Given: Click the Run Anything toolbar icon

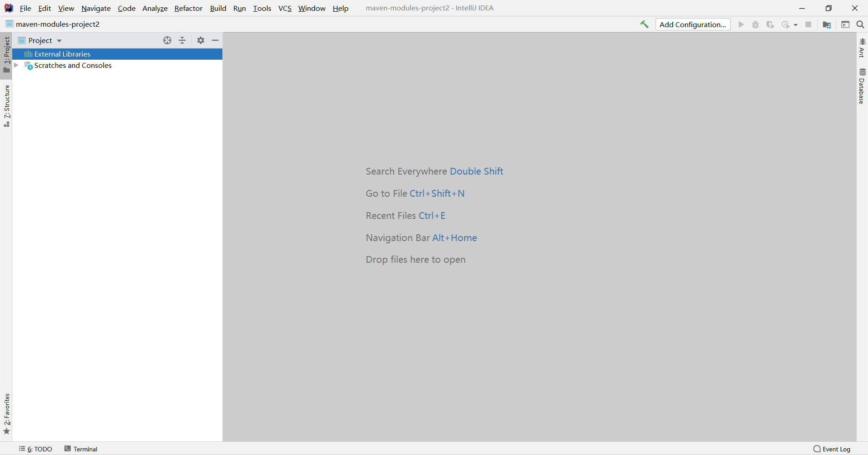Looking at the screenshot, I should tap(845, 24).
